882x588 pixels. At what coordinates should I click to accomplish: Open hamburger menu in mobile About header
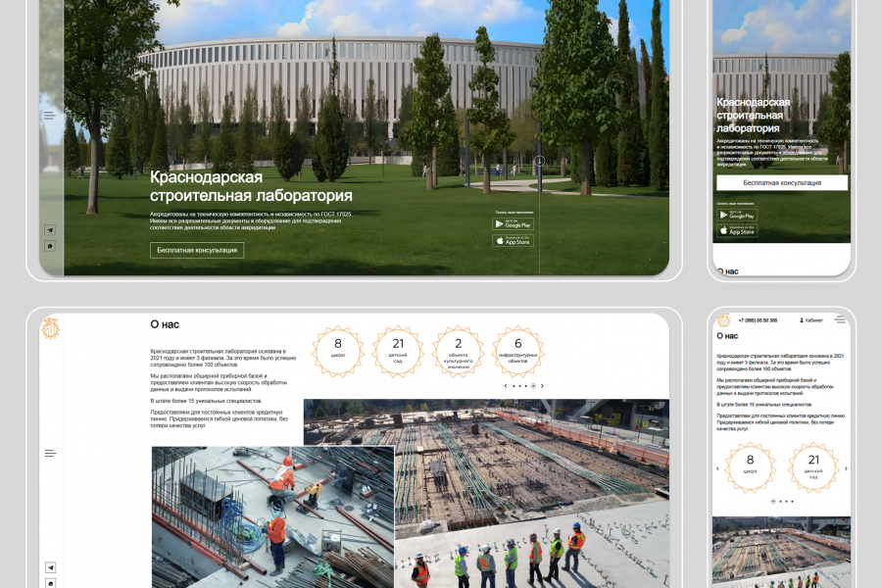click(841, 319)
